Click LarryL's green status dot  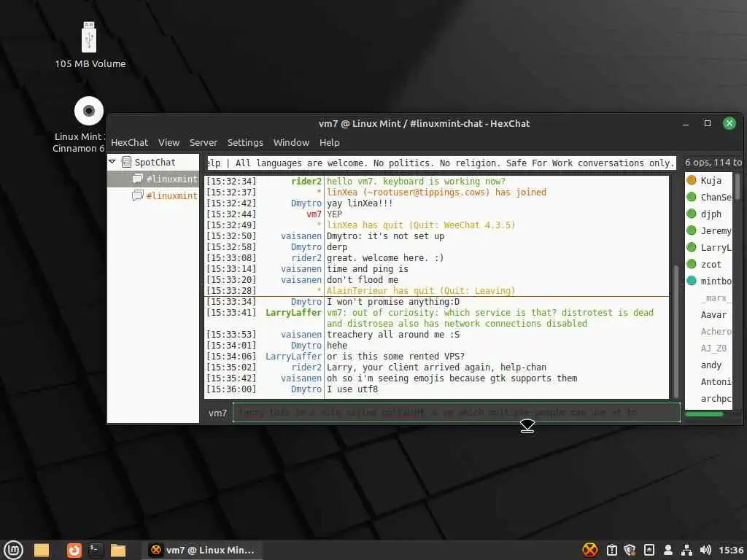pyautogui.click(x=692, y=247)
